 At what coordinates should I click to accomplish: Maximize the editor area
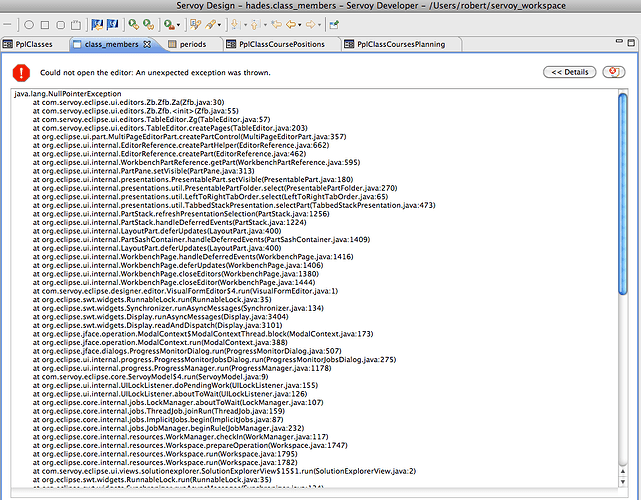pyautogui.click(x=631, y=42)
